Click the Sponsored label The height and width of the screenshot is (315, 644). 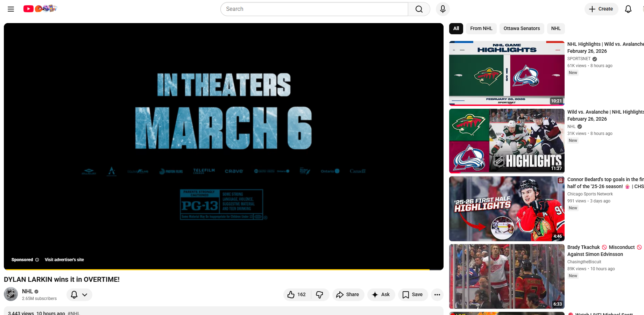22,260
